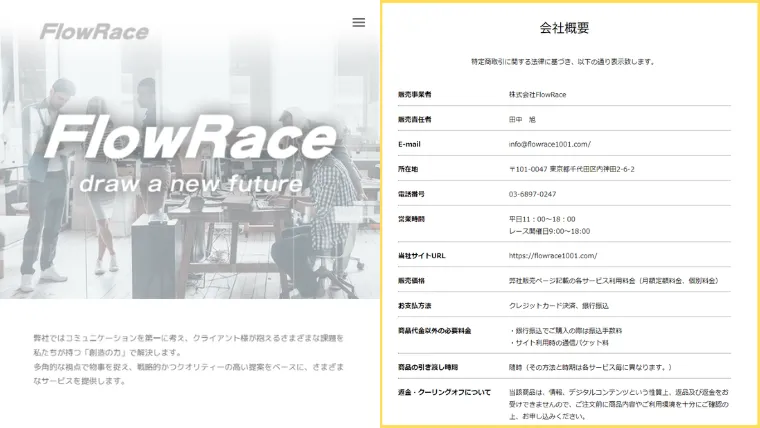Click the 商品の引き渡し時期 label
This screenshot has height=428, width=760.
point(428,367)
